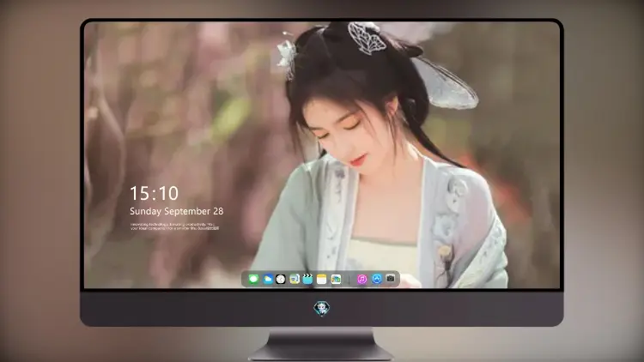The width and height of the screenshot is (644, 362).
Task: Launch the clapperboard video app in dock
Action: (x=307, y=279)
